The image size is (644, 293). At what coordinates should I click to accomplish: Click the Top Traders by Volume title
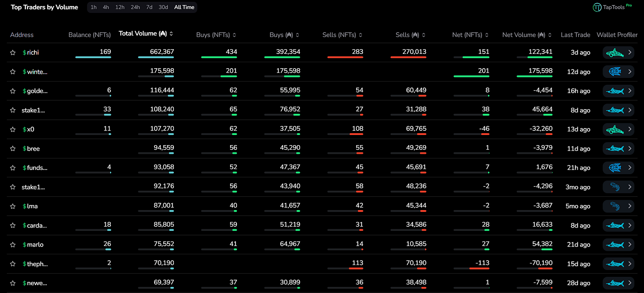click(x=45, y=7)
